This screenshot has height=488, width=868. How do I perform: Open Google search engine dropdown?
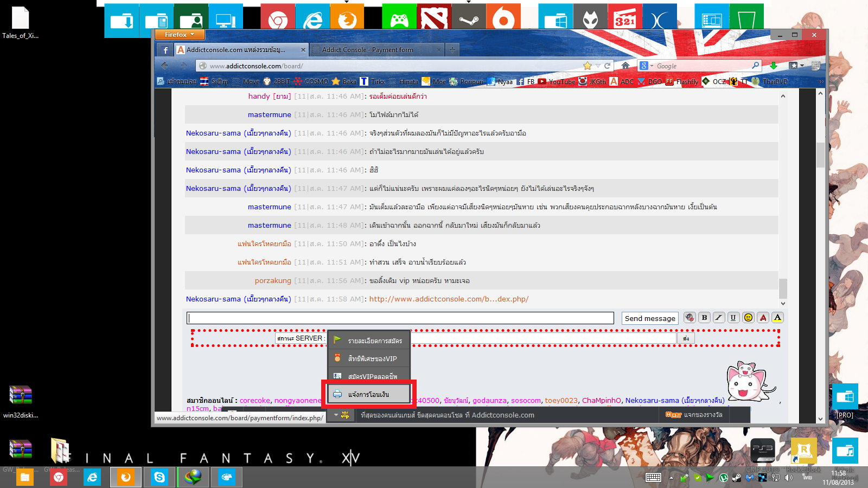pyautogui.click(x=646, y=66)
